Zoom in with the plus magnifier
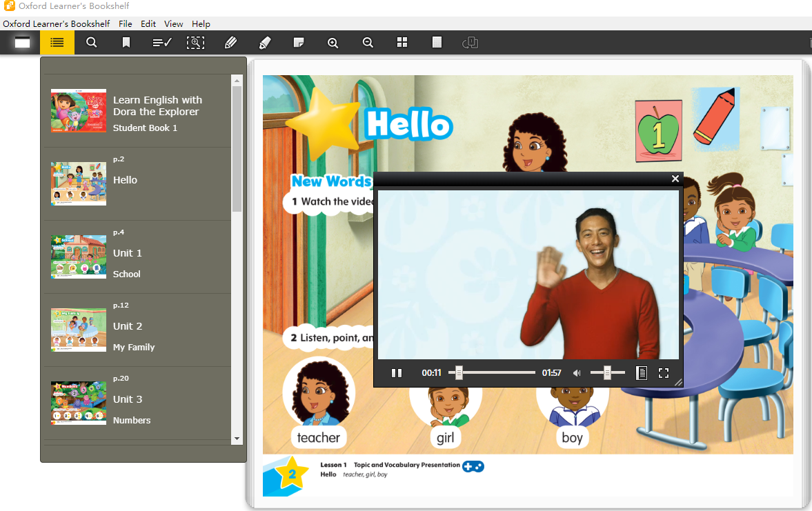Viewport: 812px width, 511px height. point(333,43)
